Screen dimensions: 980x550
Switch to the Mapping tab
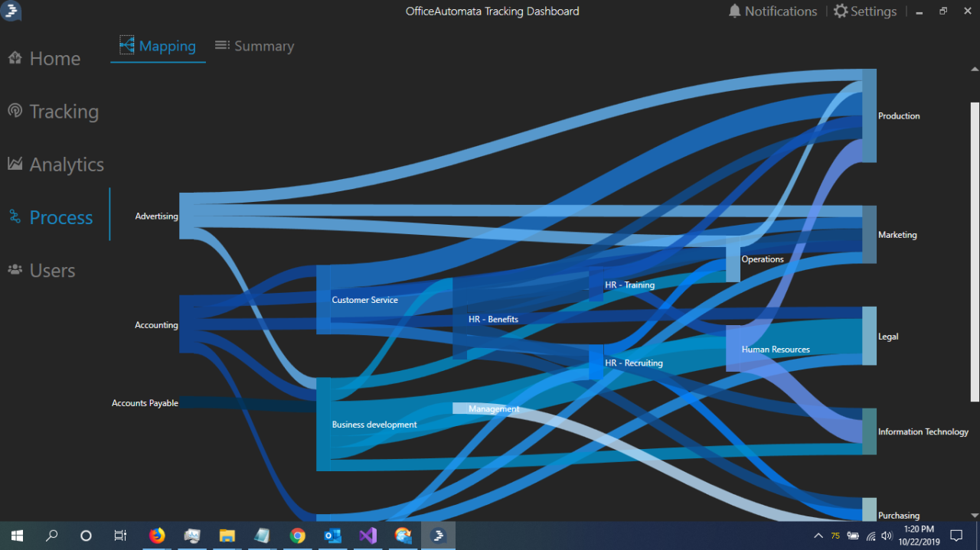(158, 46)
